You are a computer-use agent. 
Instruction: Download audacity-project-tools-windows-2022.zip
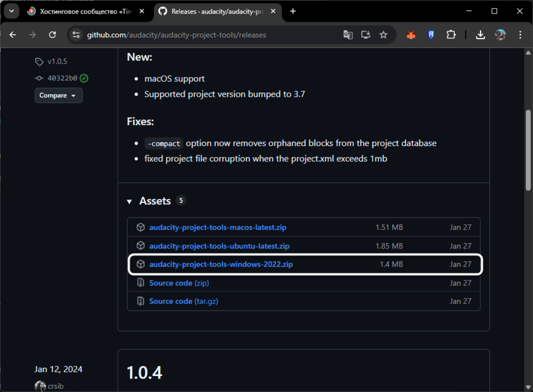pos(220,264)
